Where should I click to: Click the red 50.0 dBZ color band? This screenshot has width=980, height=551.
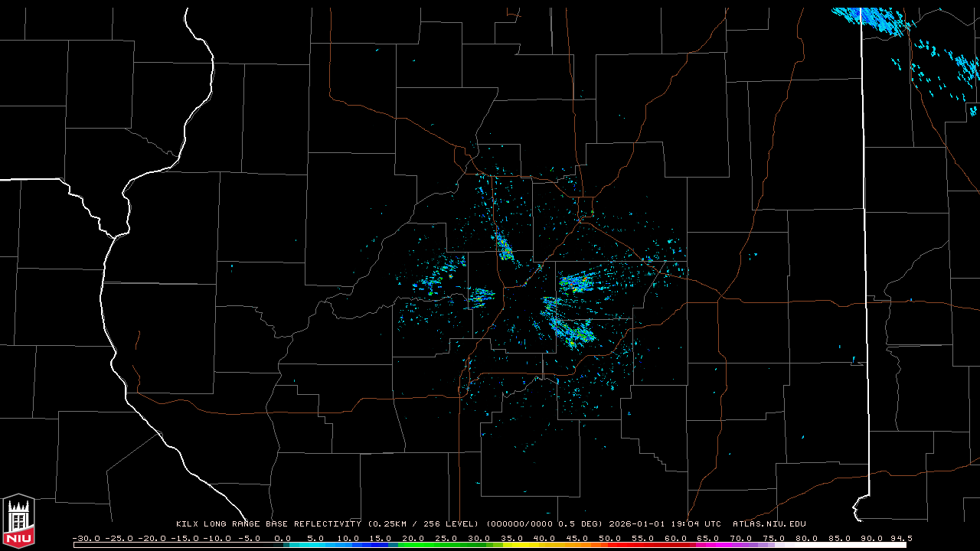pyautogui.click(x=609, y=545)
